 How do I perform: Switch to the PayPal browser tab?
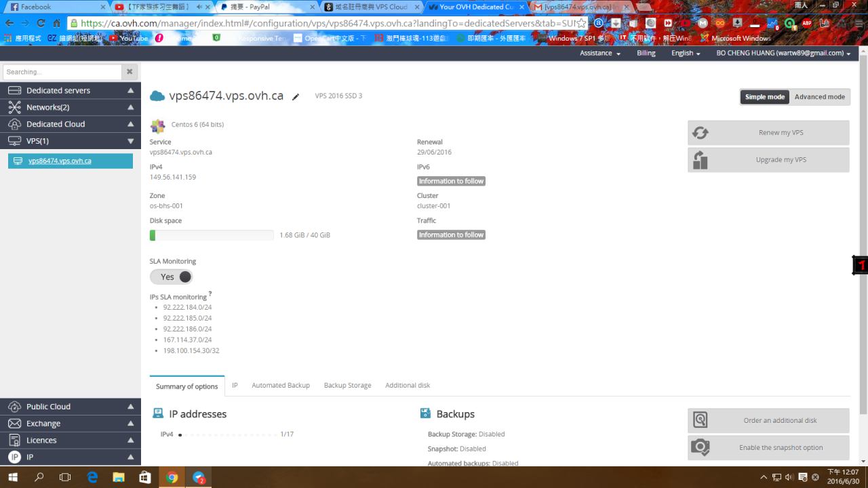point(267,7)
